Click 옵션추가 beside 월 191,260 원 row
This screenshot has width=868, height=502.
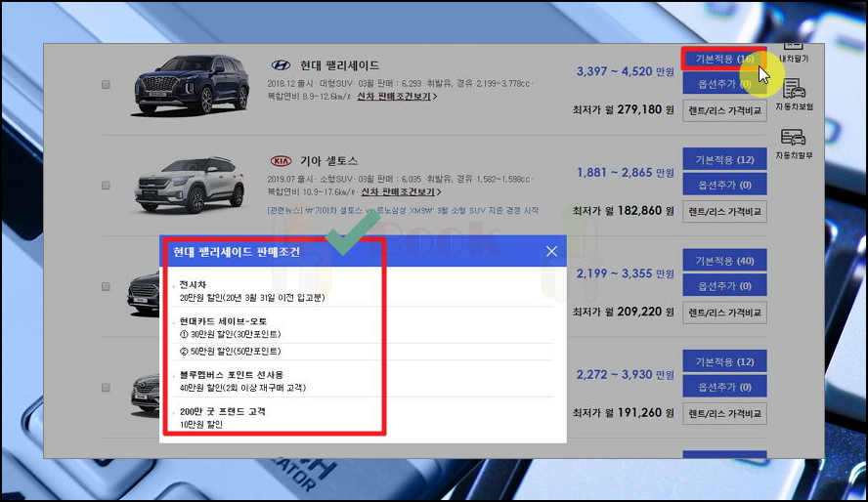click(x=724, y=387)
